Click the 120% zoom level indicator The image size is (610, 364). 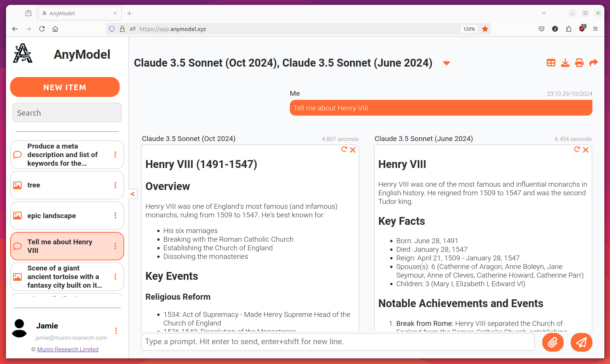click(x=469, y=29)
